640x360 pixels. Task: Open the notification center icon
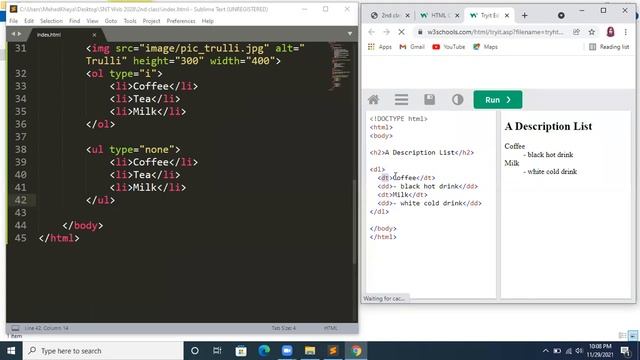(625, 351)
